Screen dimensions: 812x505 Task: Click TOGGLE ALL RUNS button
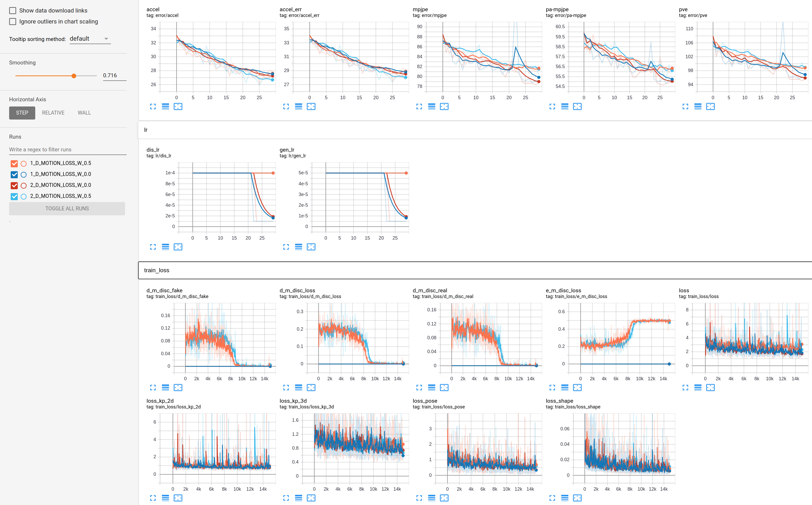tap(67, 209)
